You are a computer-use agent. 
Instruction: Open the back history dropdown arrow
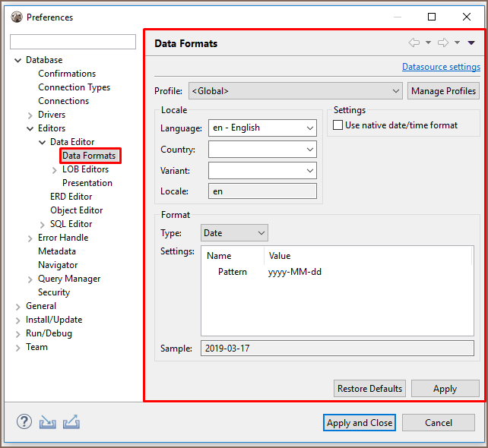pos(428,43)
